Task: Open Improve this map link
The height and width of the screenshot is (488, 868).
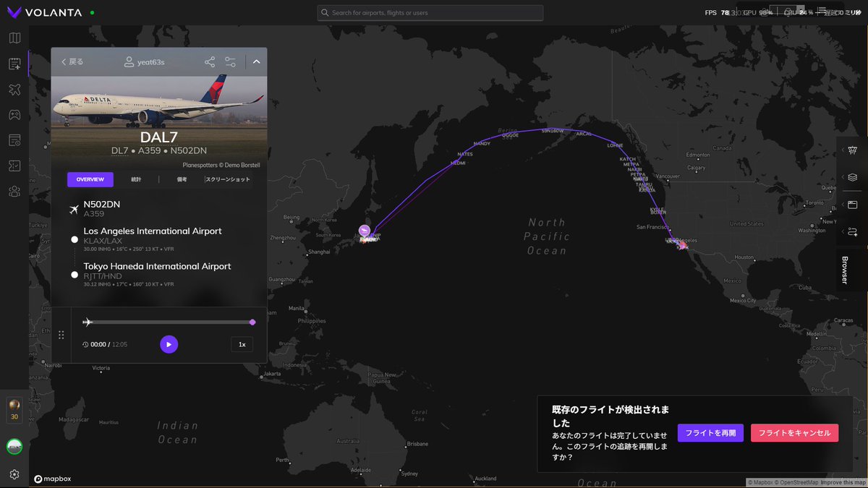Action: [x=843, y=482]
